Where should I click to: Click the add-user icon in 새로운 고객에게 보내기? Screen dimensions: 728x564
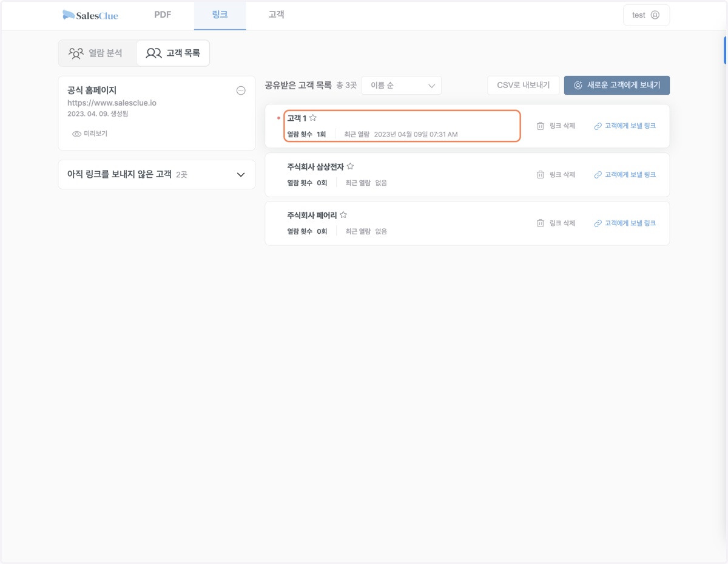pyautogui.click(x=578, y=86)
